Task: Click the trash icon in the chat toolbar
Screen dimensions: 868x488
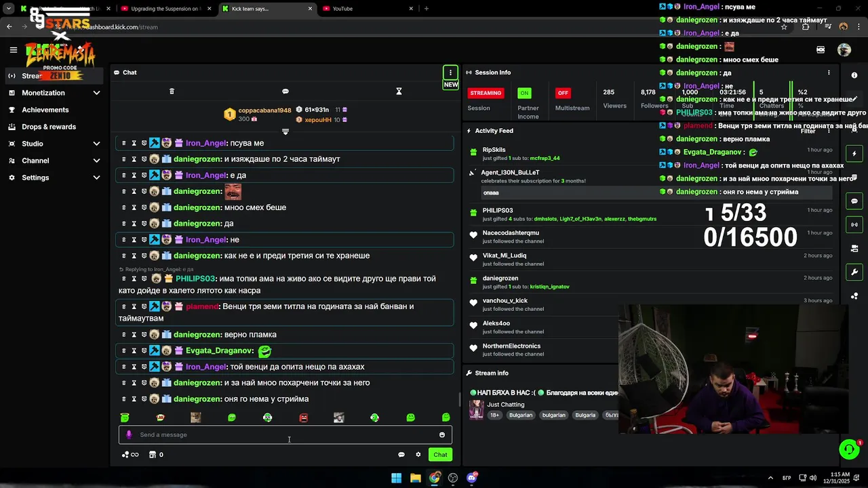Action: pyautogui.click(x=172, y=91)
